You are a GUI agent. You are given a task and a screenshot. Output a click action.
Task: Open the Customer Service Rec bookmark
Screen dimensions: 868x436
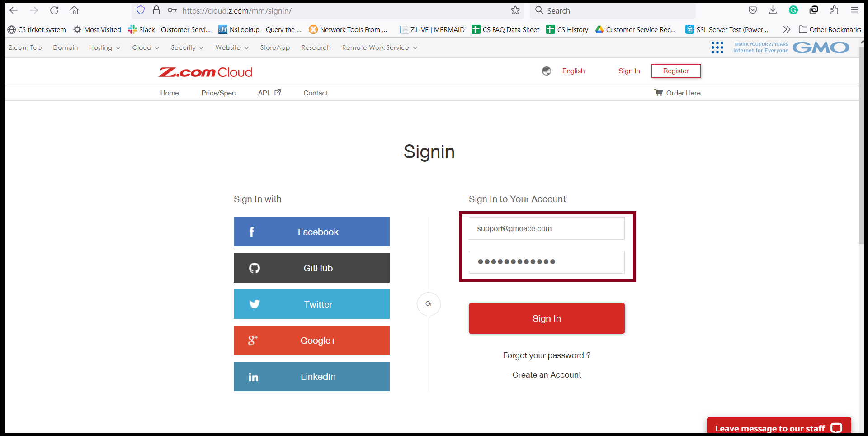pyautogui.click(x=636, y=29)
